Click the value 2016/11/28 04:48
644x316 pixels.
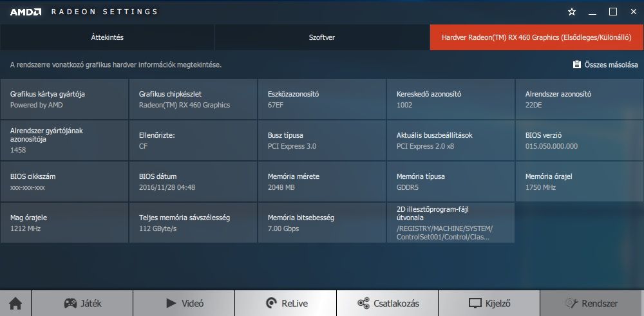click(167, 187)
